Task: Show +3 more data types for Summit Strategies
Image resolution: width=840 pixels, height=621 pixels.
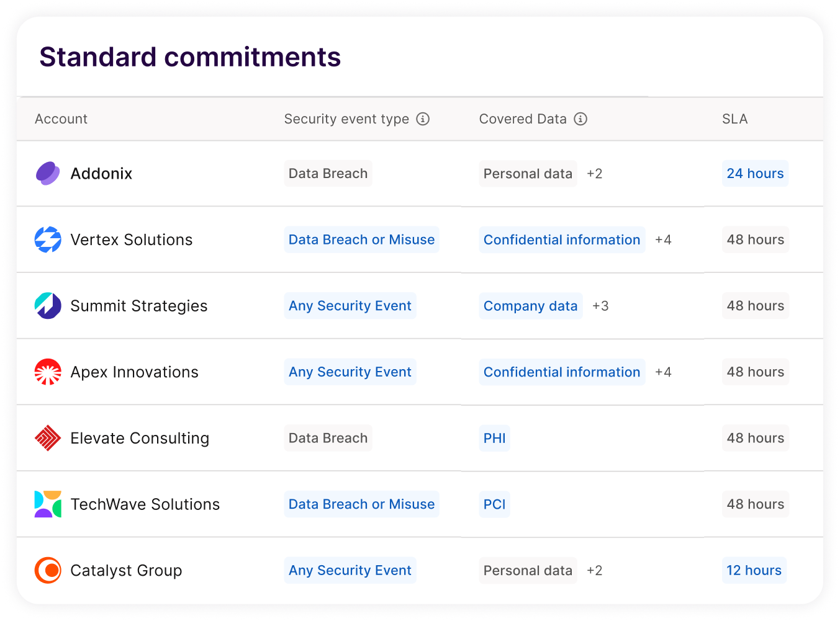Action: click(x=600, y=306)
